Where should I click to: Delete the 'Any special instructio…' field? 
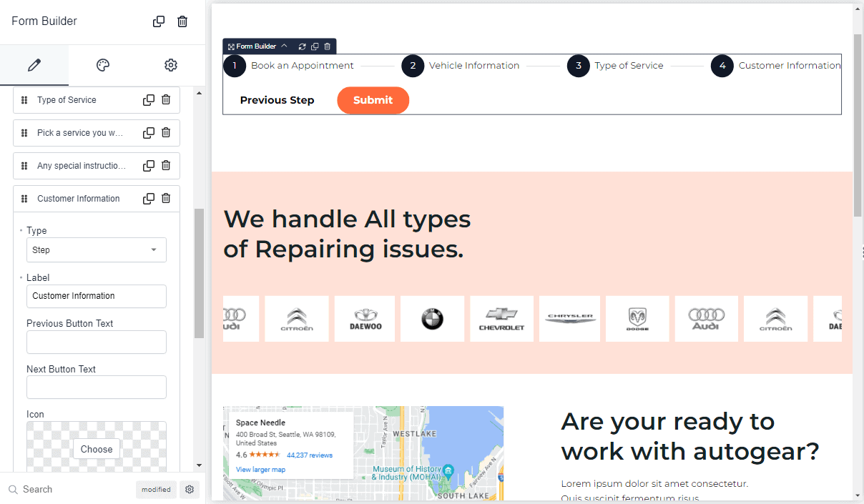[x=166, y=166]
